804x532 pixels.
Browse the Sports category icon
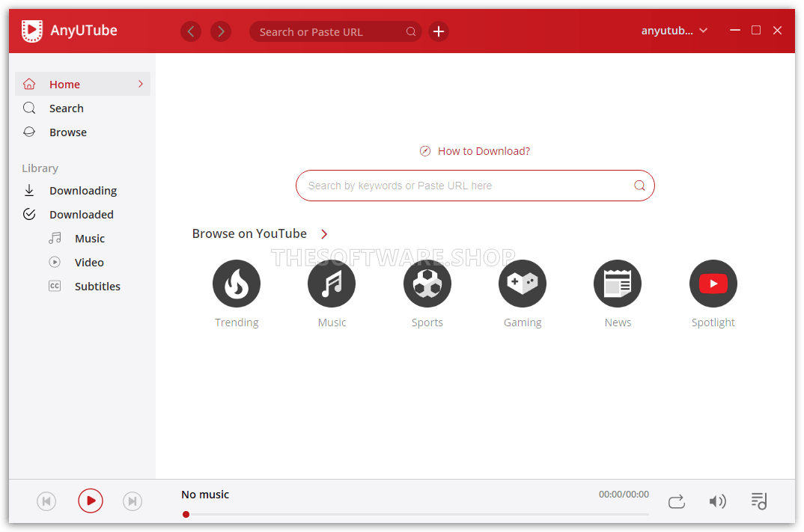point(427,284)
